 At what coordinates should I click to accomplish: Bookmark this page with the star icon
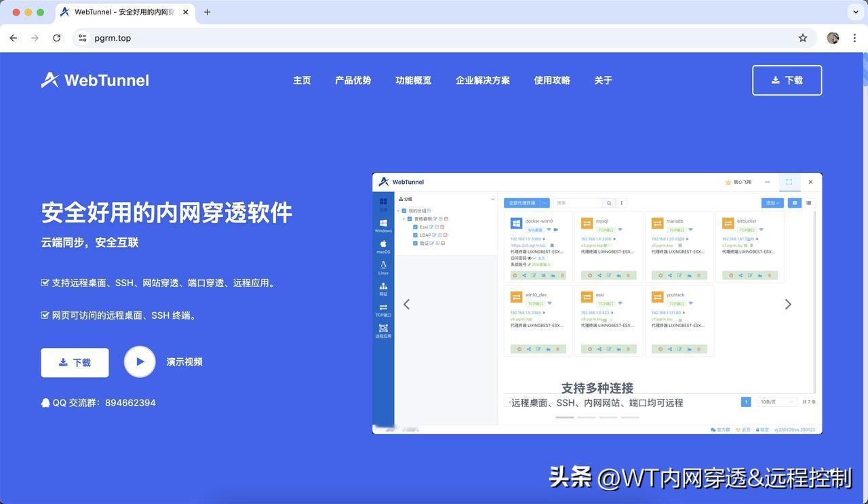pos(803,38)
